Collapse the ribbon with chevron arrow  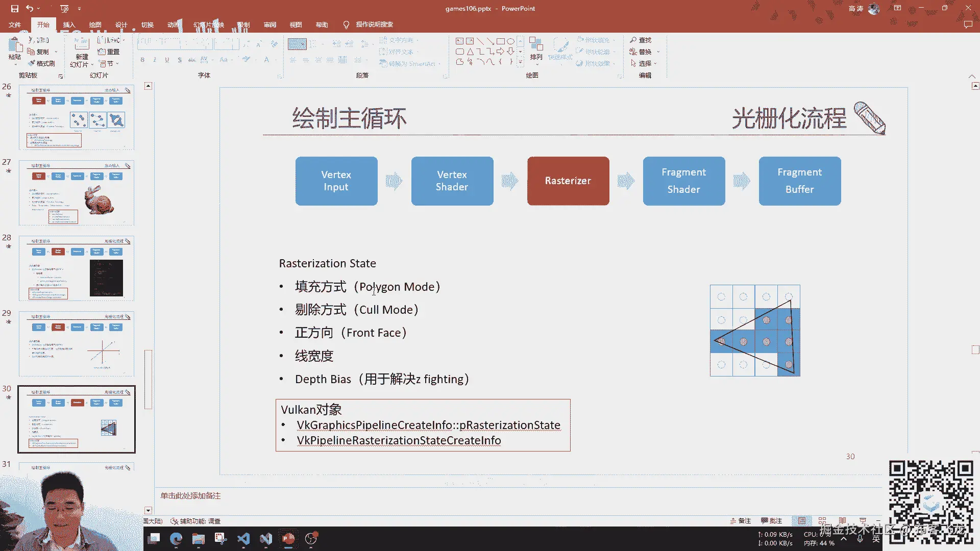pyautogui.click(x=971, y=76)
